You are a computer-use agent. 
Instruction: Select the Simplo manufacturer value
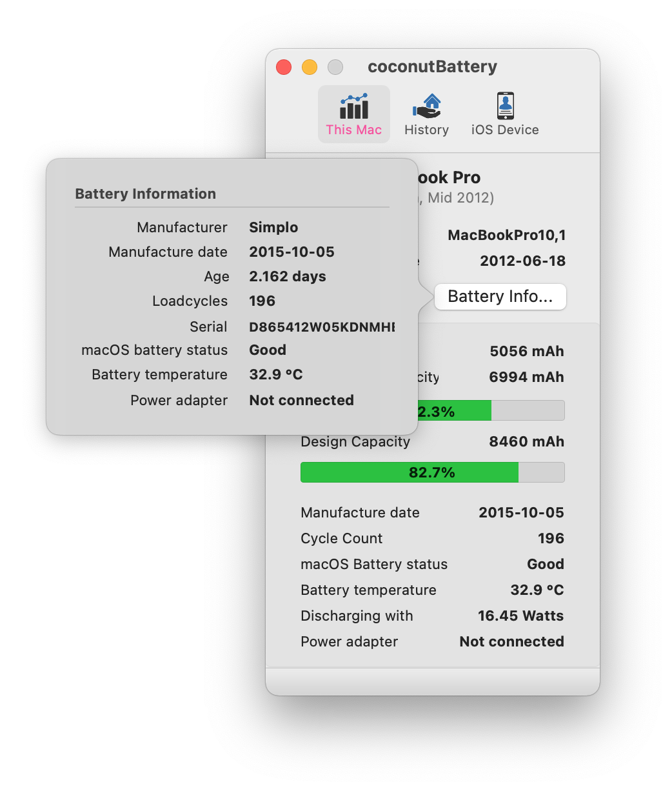273,227
